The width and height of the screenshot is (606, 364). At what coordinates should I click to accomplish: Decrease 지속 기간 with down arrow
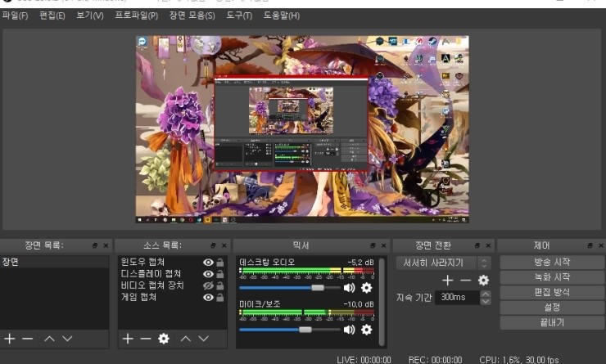(486, 301)
